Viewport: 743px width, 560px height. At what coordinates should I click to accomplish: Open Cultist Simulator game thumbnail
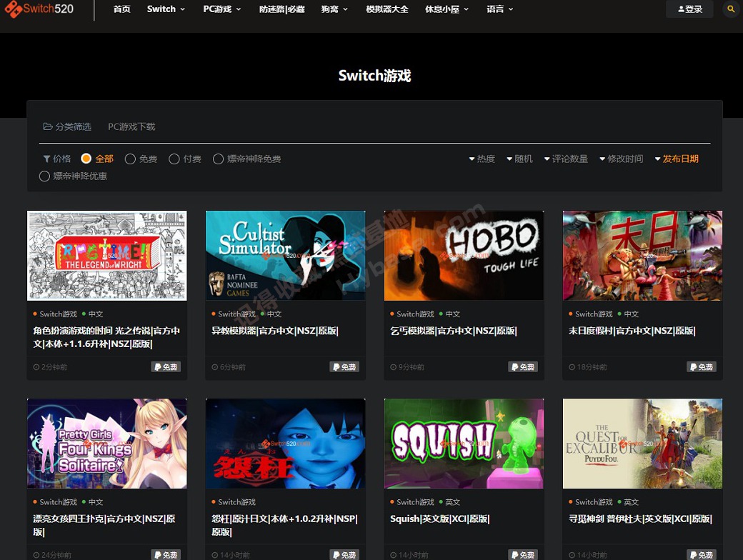point(285,256)
